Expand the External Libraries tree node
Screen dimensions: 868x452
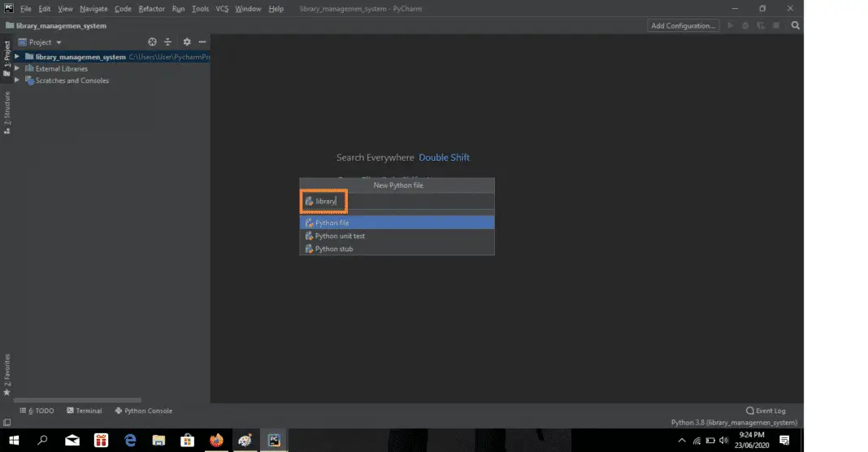[17, 69]
